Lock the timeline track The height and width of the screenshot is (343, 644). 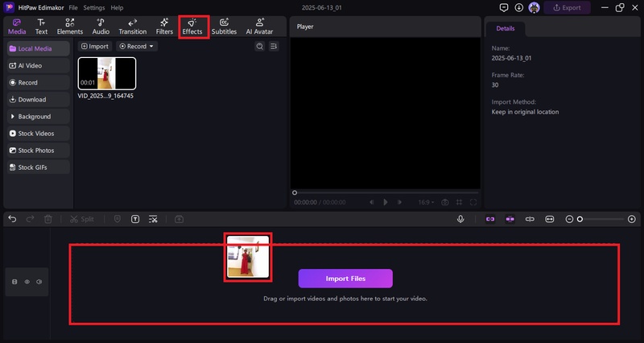coord(14,282)
